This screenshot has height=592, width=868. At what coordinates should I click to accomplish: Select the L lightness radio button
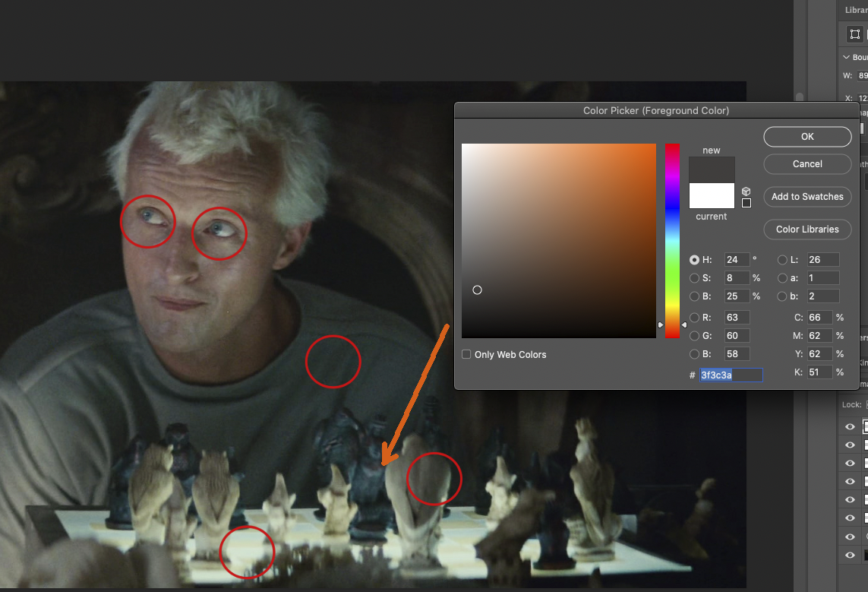click(x=782, y=260)
